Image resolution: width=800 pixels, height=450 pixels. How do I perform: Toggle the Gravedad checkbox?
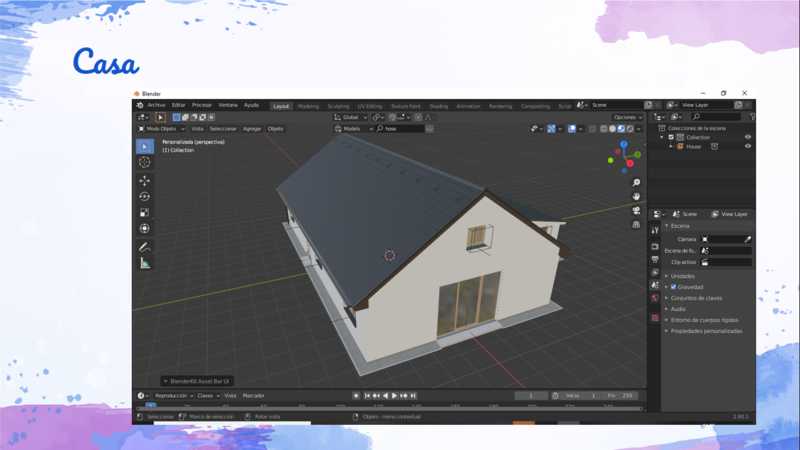point(673,287)
